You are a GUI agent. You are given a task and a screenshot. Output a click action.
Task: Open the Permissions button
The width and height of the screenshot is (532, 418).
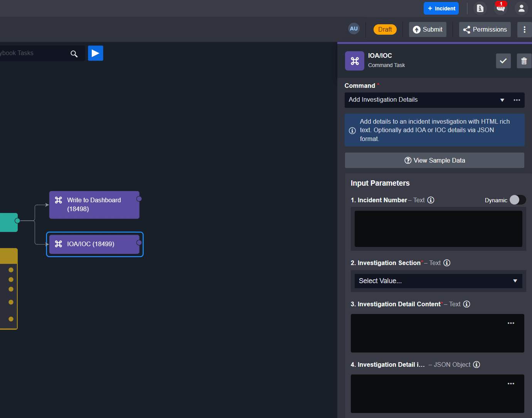point(485,30)
